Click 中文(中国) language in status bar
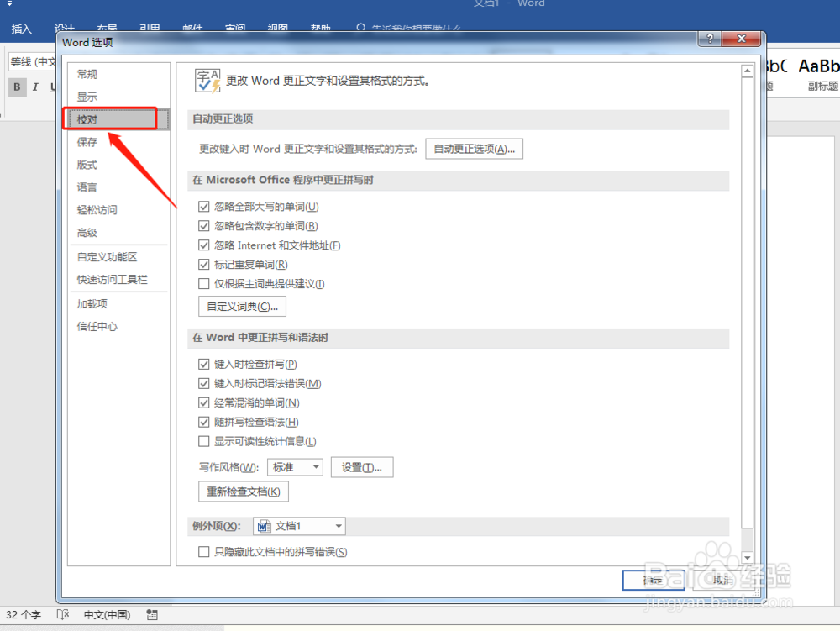Screen dimensions: 840x631 108,614
